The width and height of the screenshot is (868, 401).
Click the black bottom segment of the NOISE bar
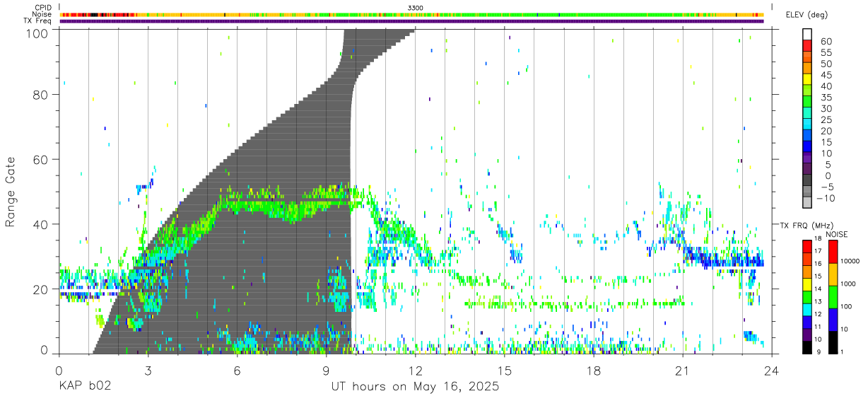(833, 342)
